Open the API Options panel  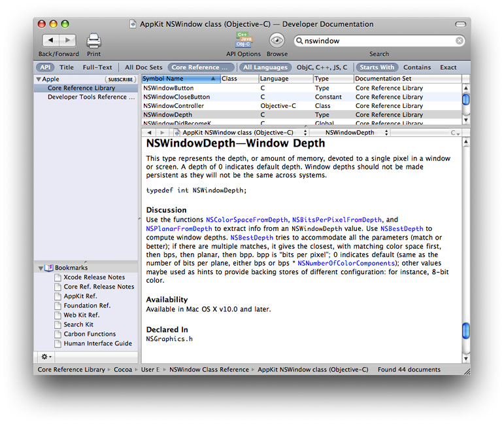(244, 41)
